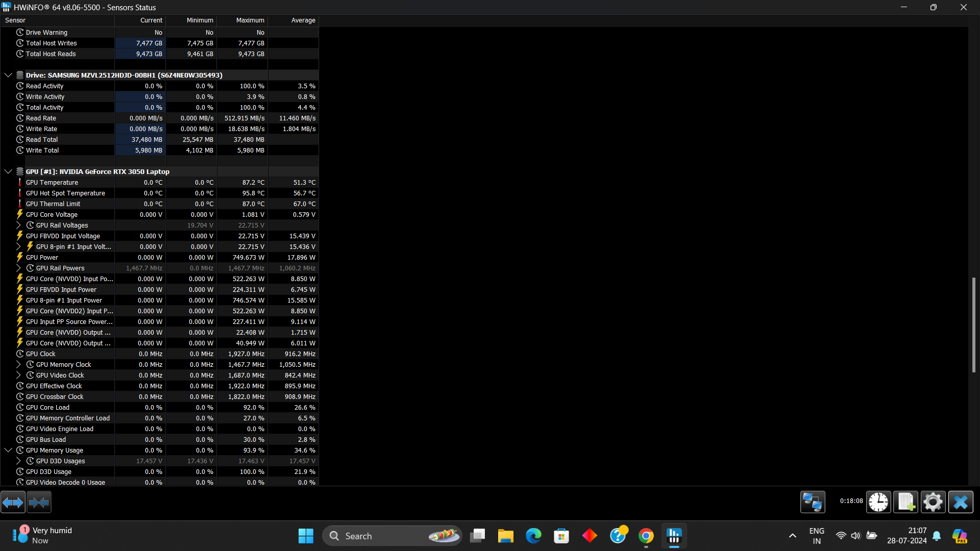Click the expand columns arrows button
The image size is (980, 551).
(13, 503)
